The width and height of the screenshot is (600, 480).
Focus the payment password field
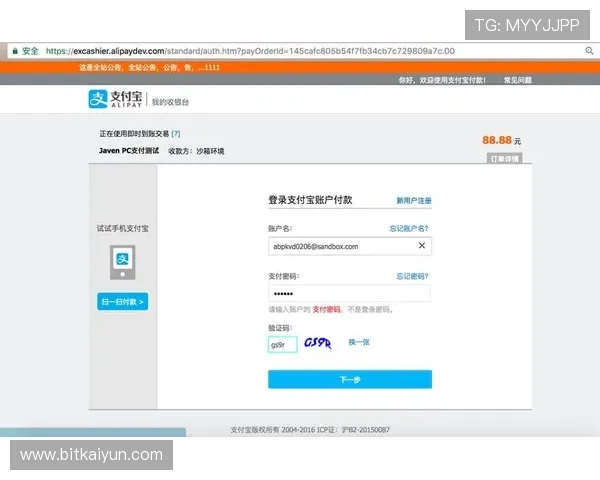[349, 293]
